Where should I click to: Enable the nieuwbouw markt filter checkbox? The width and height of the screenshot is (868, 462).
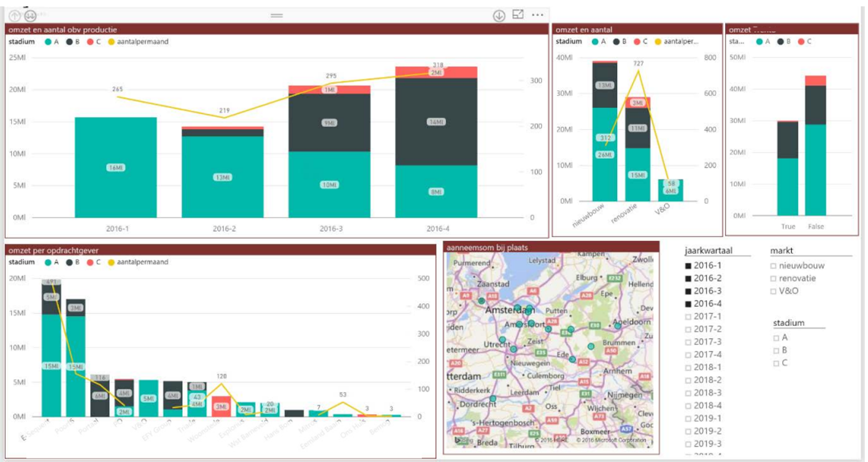pyautogui.click(x=773, y=266)
